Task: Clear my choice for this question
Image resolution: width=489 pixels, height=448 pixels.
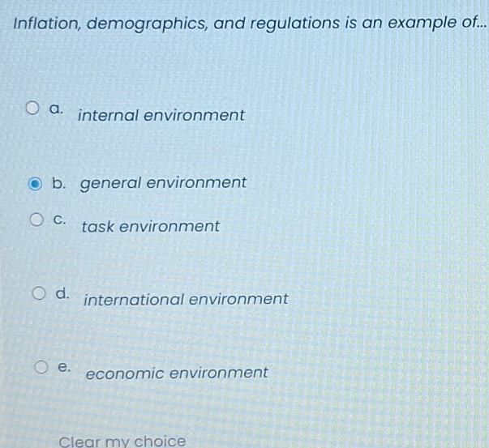Action: click(x=122, y=442)
